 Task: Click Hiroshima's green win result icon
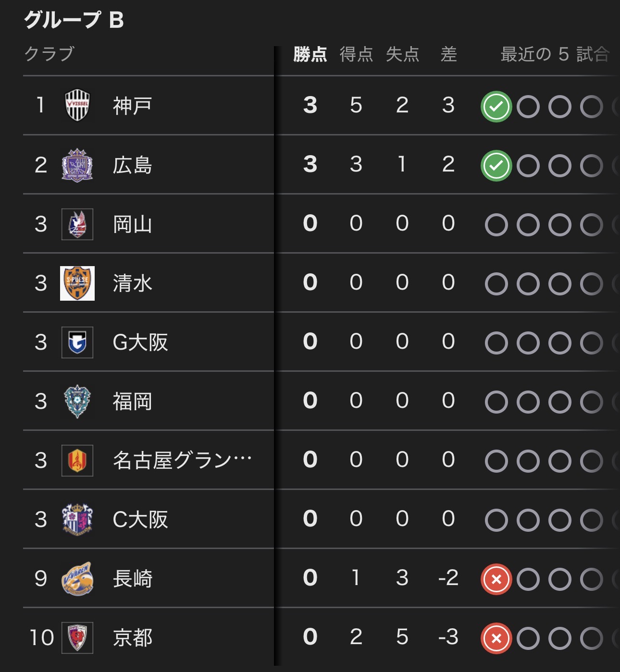click(496, 166)
